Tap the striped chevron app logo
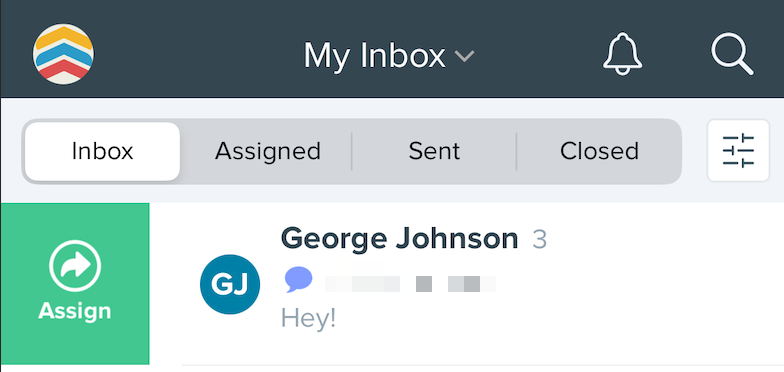Image resolution: width=784 pixels, height=372 pixels. pyautogui.click(x=63, y=54)
